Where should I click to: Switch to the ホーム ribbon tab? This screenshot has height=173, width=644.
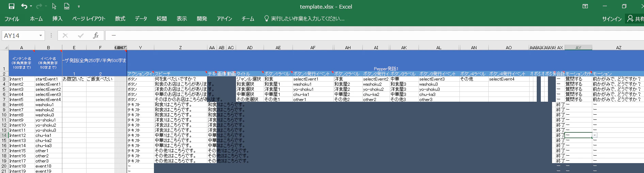pos(36,19)
